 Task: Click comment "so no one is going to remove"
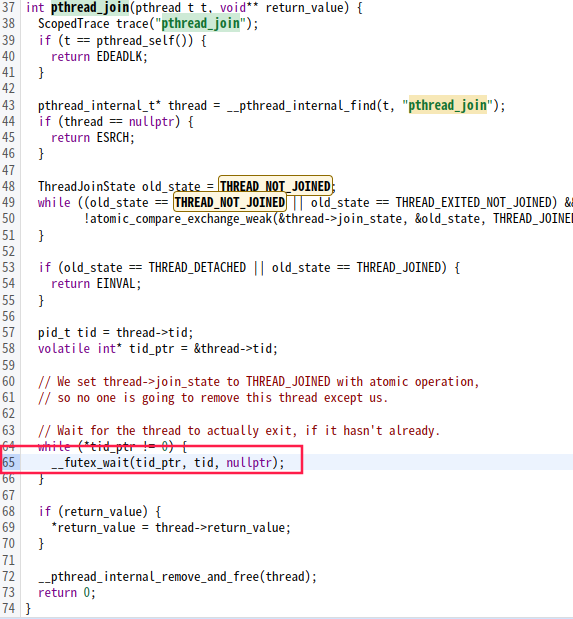[x=213, y=398]
